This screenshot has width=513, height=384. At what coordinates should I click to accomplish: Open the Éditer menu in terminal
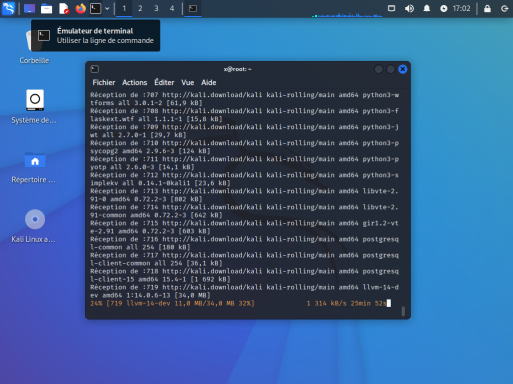[x=164, y=82]
